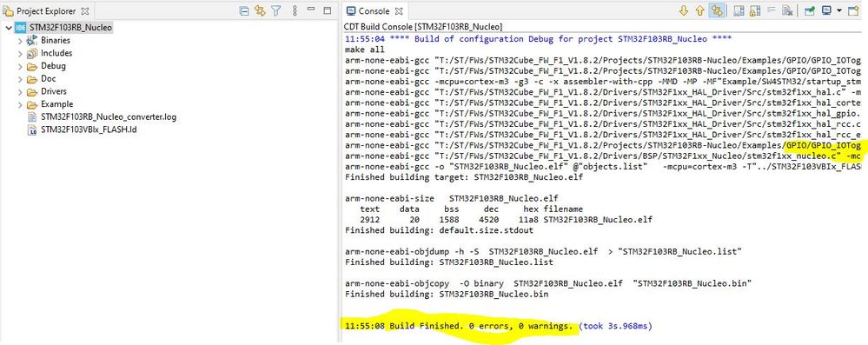Close the Console tab
The width and height of the screenshot is (868, 345).
pos(399,11)
